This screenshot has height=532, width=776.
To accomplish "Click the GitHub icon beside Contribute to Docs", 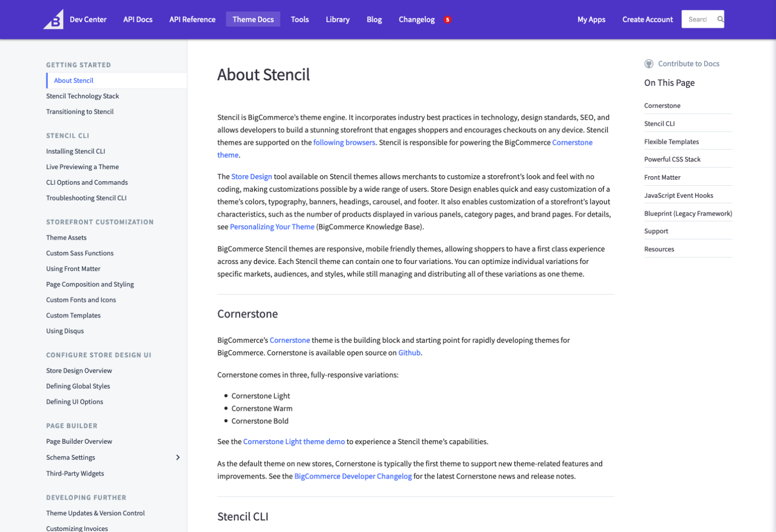I will coord(649,64).
